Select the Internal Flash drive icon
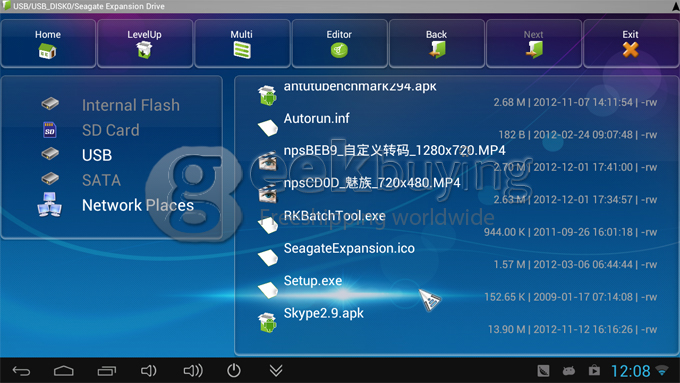Image resolution: width=680 pixels, height=383 pixels. click(50, 104)
